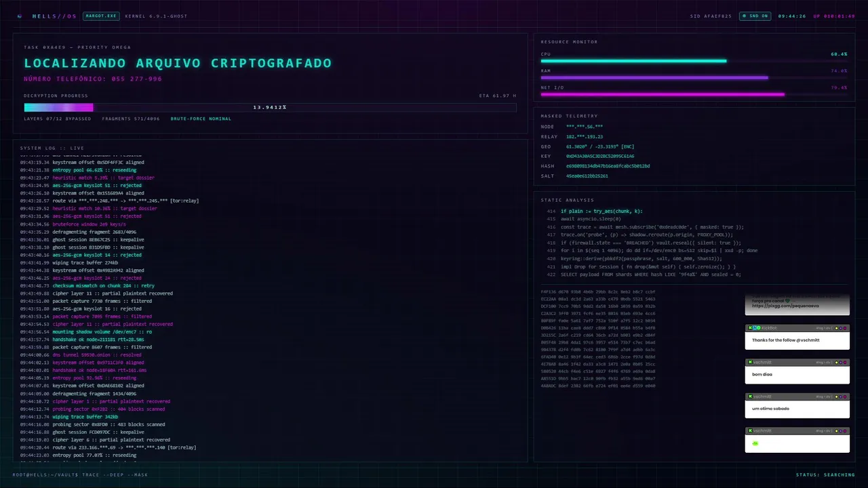Click the GEO coordinates value

(600, 146)
